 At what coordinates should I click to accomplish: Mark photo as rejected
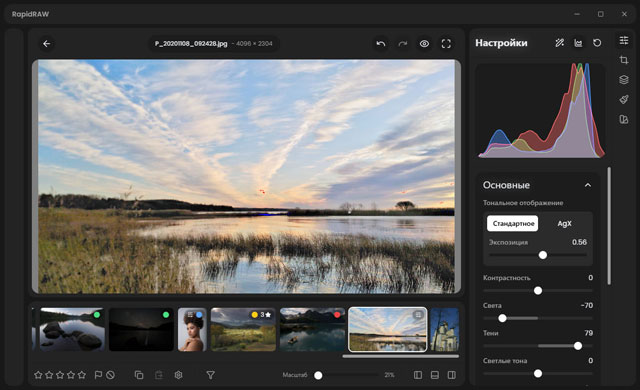(110, 375)
